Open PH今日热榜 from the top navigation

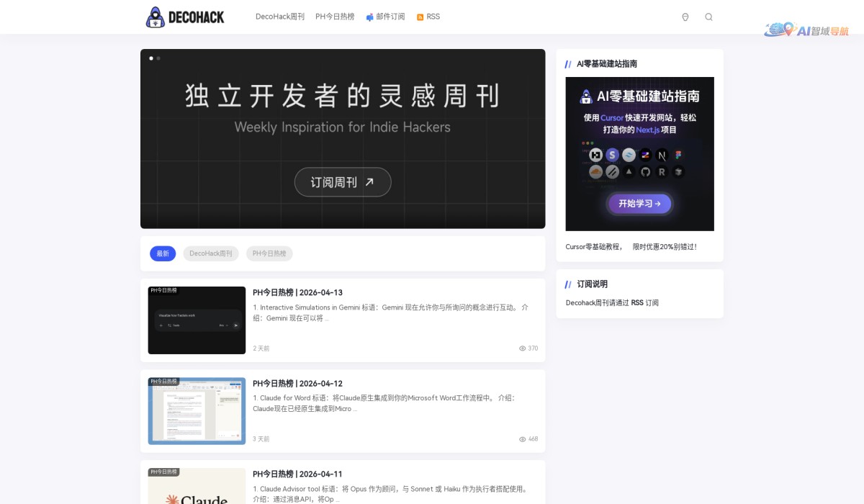point(336,17)
